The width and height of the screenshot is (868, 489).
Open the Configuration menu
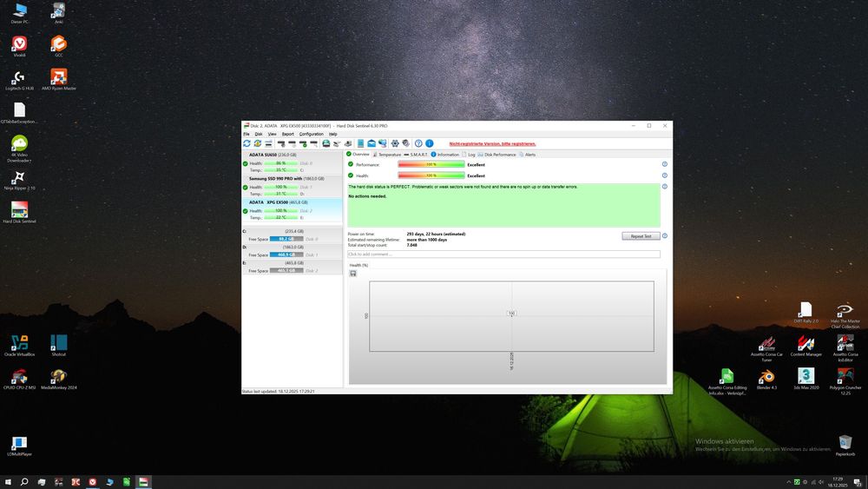(311, 134)
